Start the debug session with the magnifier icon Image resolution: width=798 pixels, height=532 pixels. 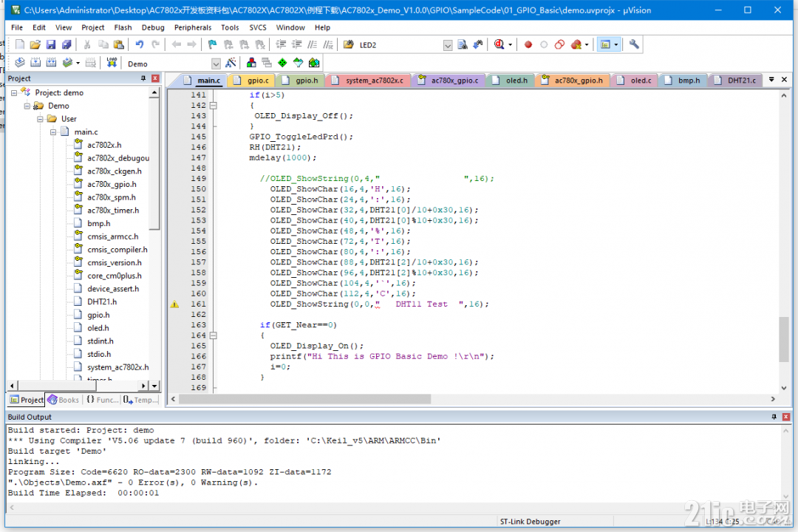tap(499, 45)
